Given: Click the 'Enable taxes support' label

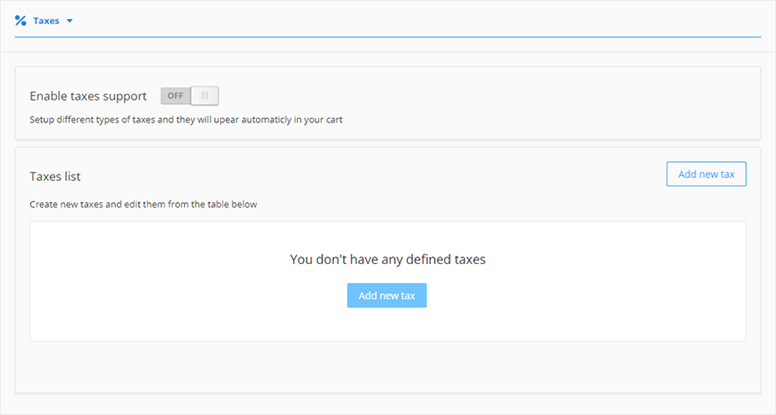Looking at the screenshot, I should click(88, 96).
